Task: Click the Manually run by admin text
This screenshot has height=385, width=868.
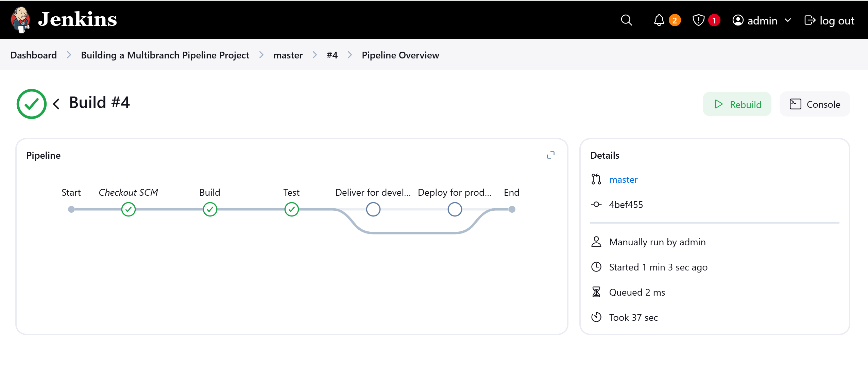Action: [657, 242]
